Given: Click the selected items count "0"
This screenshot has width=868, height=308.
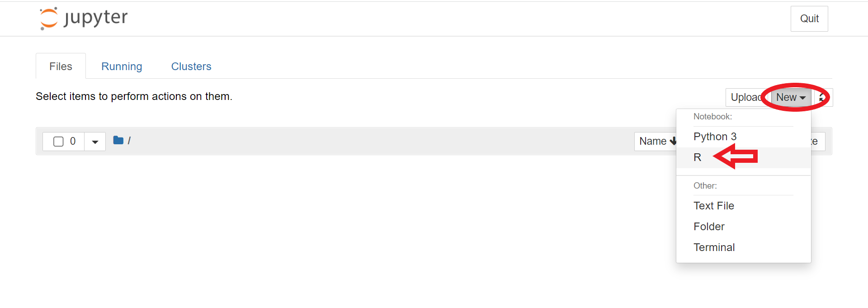Looking at the screenshot, I should tap(73, 141).
